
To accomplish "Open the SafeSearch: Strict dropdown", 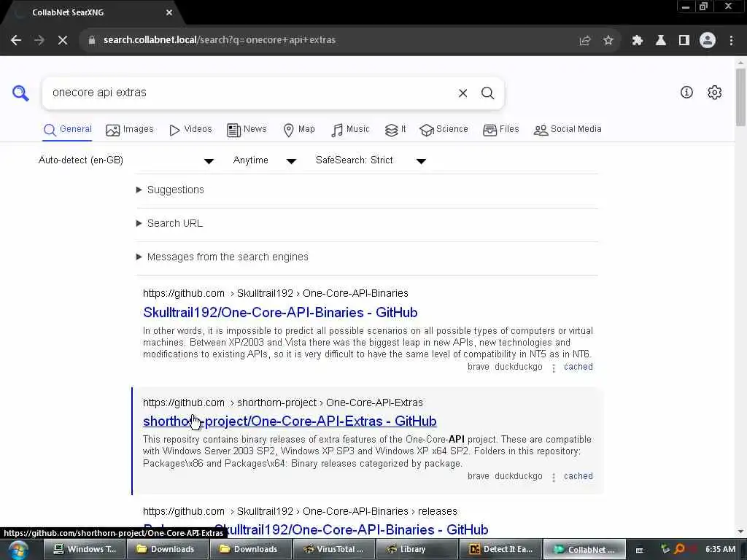I will (371, 160).
